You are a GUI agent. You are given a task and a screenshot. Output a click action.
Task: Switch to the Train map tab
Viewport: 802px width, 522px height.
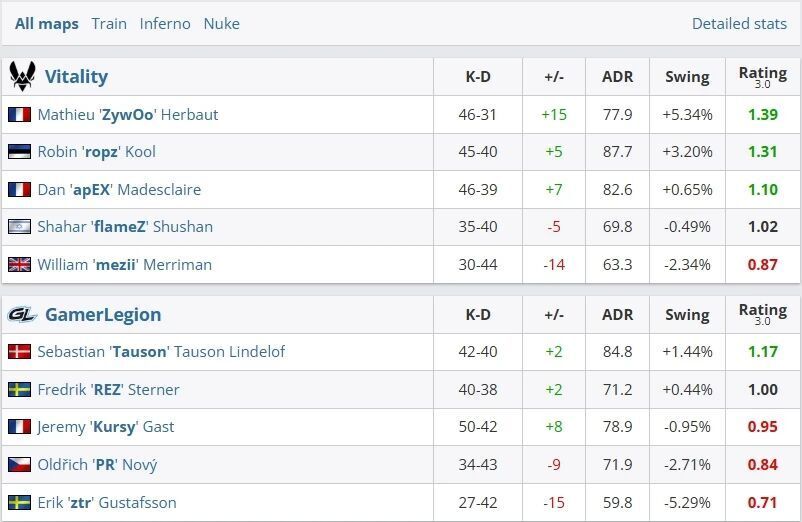109,23
